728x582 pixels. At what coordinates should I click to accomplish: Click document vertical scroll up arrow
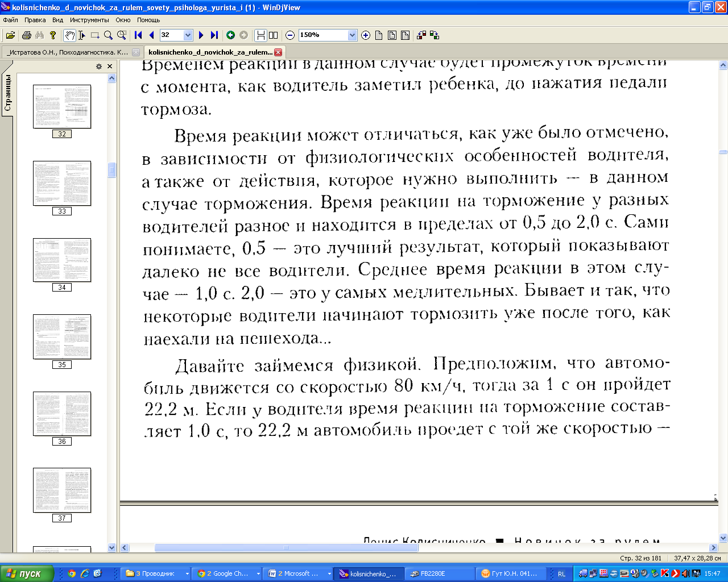click(723, 66)
